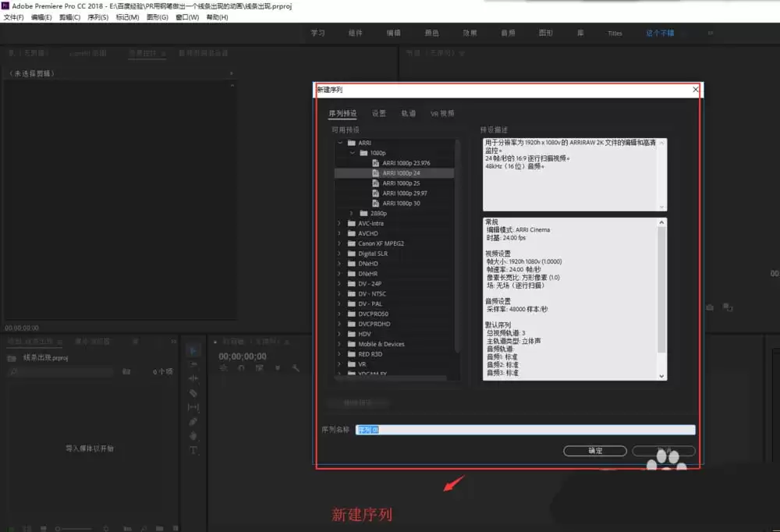
Task: Open the 序列(S) menu
Action: coord(98,17)
